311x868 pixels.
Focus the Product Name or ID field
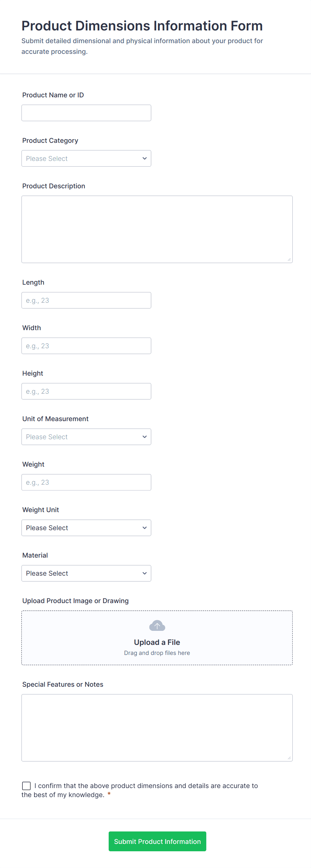[86, 113]
